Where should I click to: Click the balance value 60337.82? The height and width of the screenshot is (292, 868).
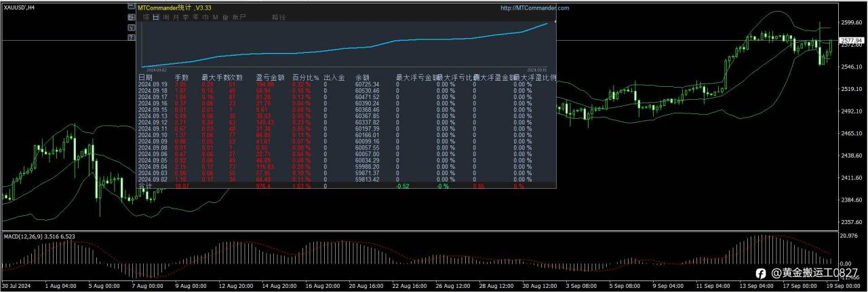click(x=367, y=122)
